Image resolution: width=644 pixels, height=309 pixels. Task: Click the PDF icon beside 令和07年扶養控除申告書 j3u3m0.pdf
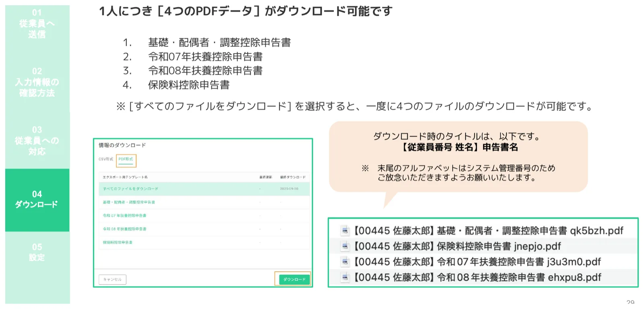[x=345, y=262]
